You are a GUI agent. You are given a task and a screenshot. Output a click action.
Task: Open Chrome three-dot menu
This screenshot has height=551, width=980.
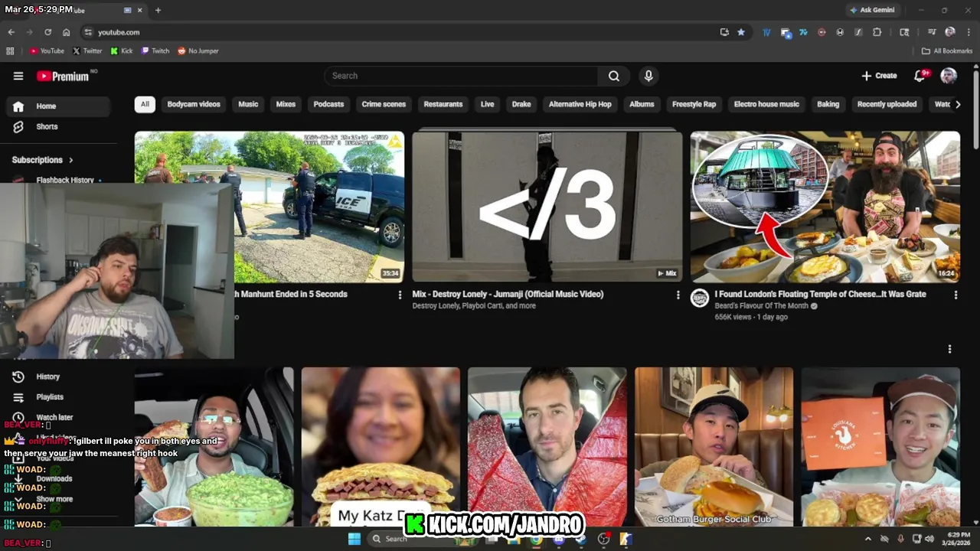969,32
